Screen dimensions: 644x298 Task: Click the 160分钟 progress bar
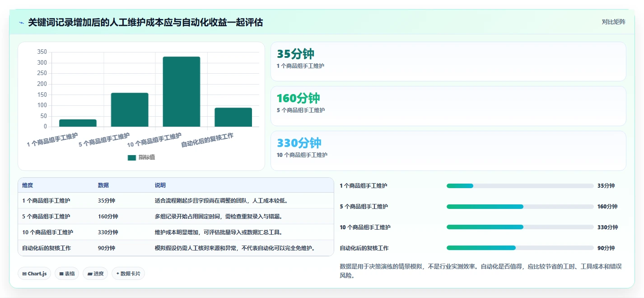[x=520, y=207]
